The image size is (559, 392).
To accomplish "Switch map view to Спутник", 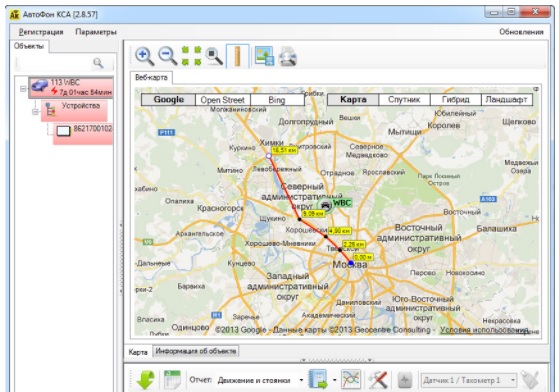I will [404, 99].
